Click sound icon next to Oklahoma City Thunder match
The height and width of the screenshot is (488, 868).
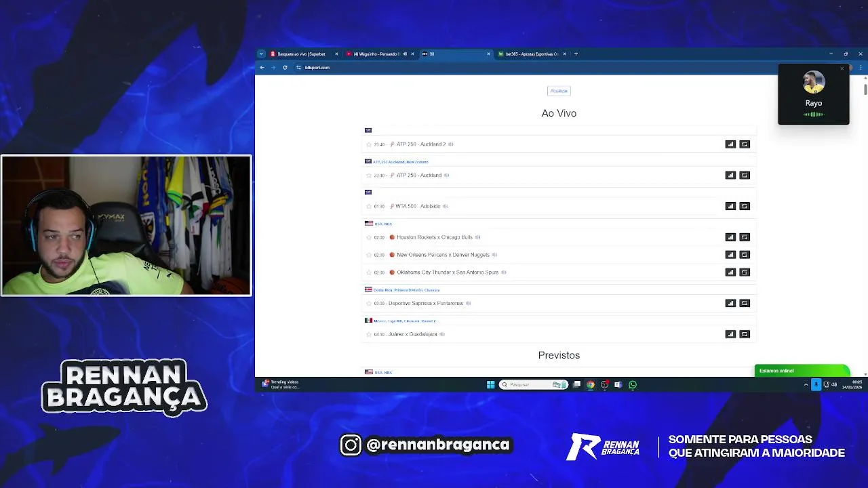tap(503, 272)
